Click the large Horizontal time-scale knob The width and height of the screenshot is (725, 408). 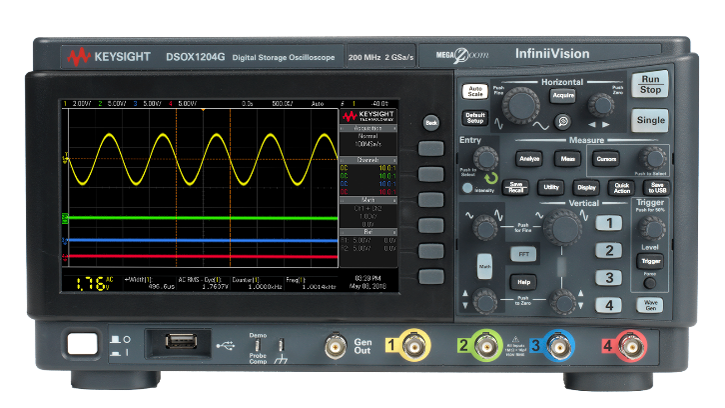[x=521, y=105]
